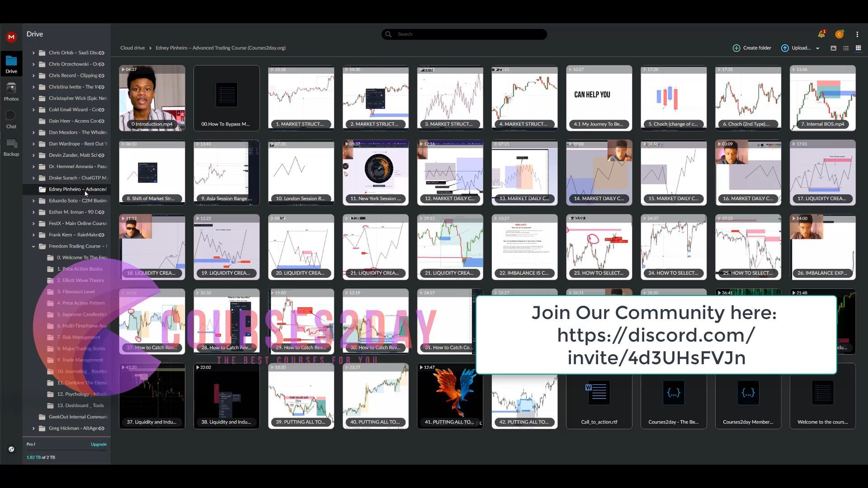
Task: Click the search magnifier icon
Action: pos(389,34)
